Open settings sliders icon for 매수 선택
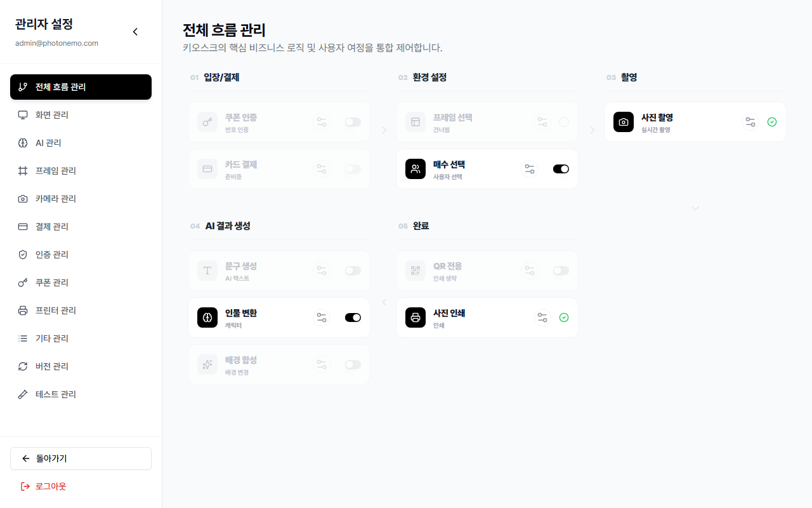This screenshot has width=812, height=508. 530,169
